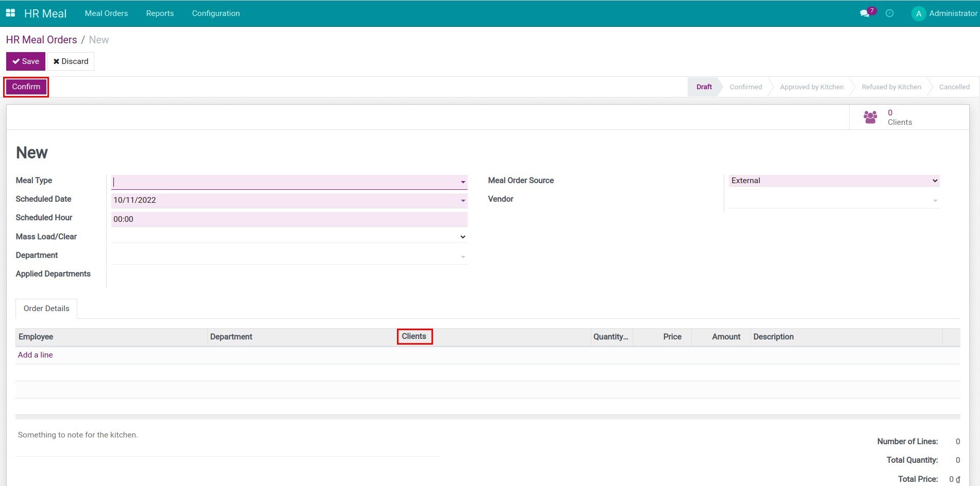The height and width of the screenshot is (486, 980).
Task: Go back via HR Meal Orders breadcrumb
Action: (41, 40)
